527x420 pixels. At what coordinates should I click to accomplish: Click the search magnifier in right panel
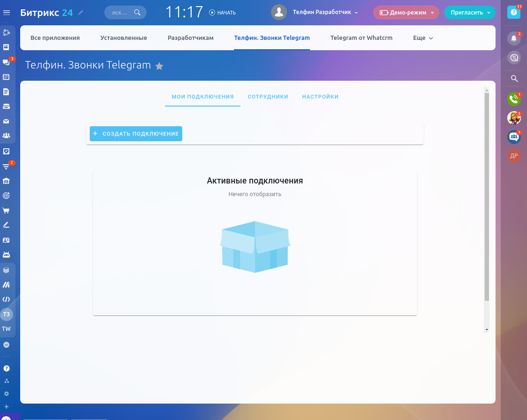[514, 78]
